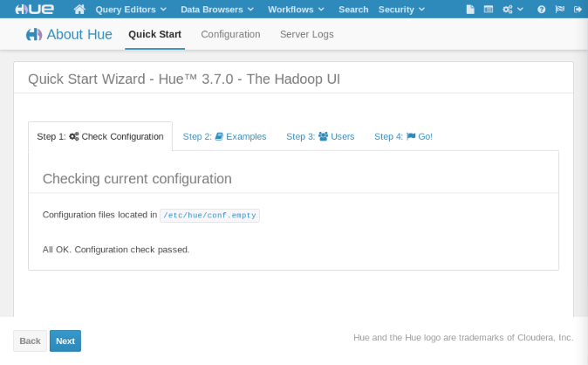
Task: Switch to the Configuration tab
Action: (x=230, y=34)
